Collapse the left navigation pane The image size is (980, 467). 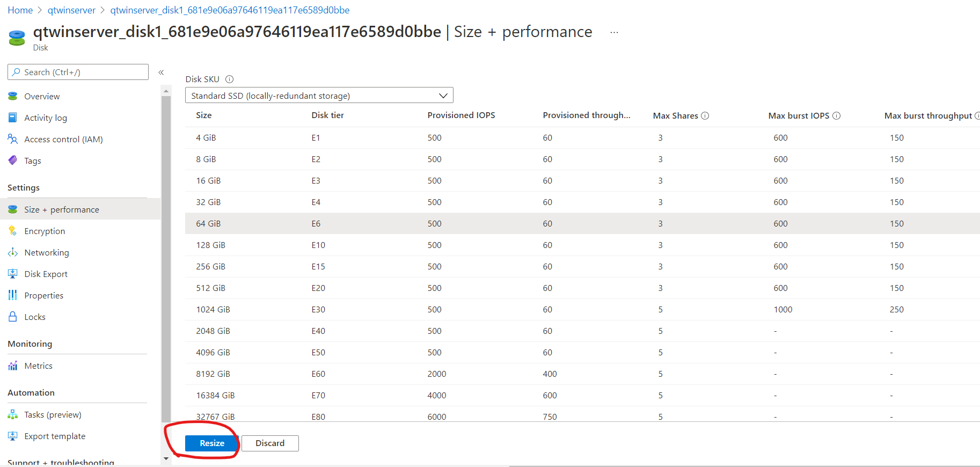[x=161, y=72]
